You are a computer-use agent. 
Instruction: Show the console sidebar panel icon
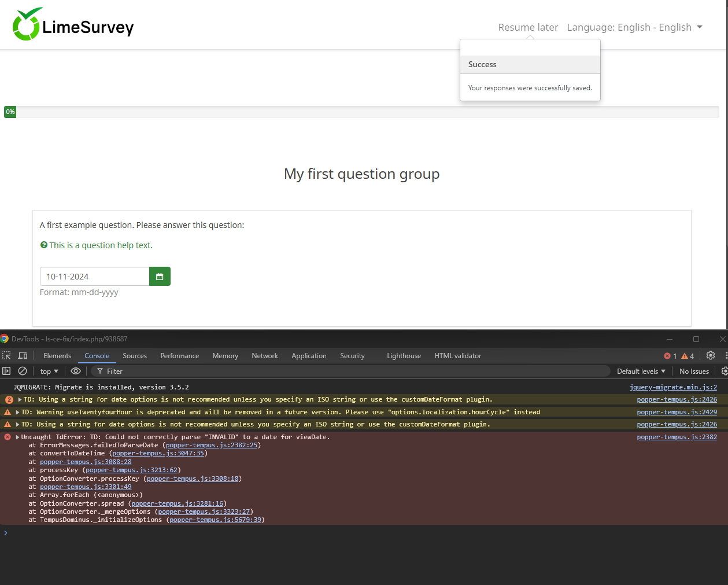7,371
